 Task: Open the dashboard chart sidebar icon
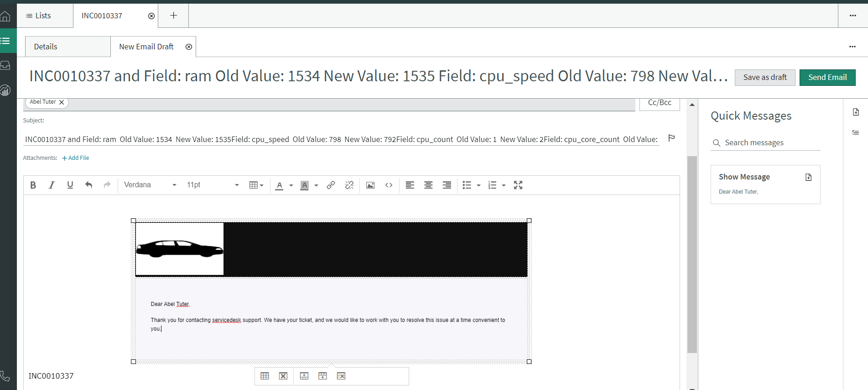pyautogui.click(x=5, y=90)
